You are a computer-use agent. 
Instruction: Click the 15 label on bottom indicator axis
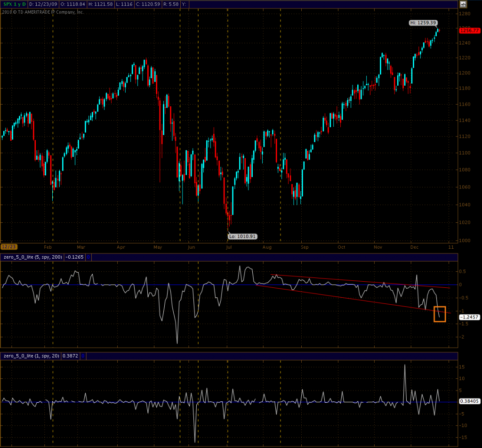pos(462,367)
